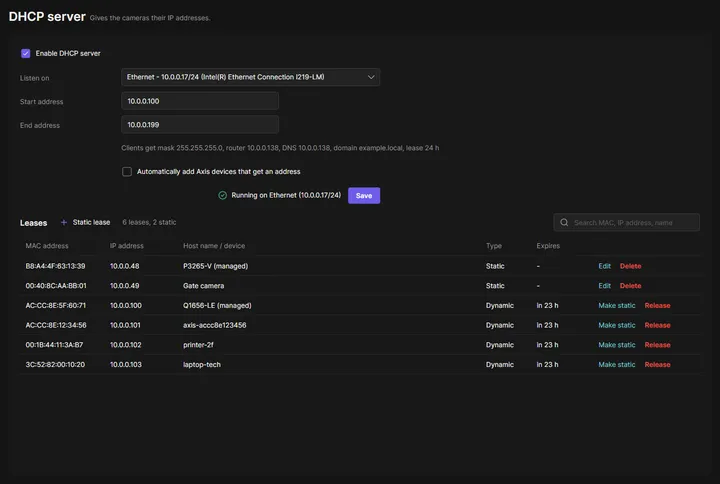720x484 pixels.
Task: Delete the Gate camera lease
Action: click(630, 286)
